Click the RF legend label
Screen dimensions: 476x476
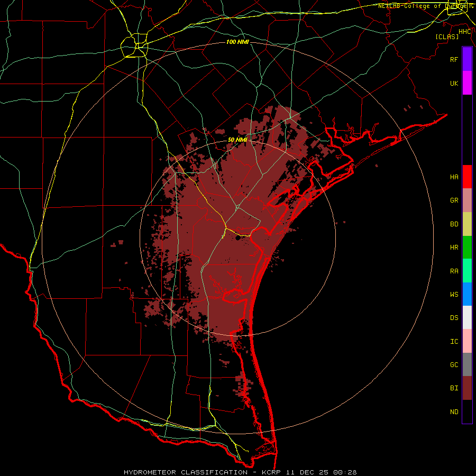[x=454, y=59]
